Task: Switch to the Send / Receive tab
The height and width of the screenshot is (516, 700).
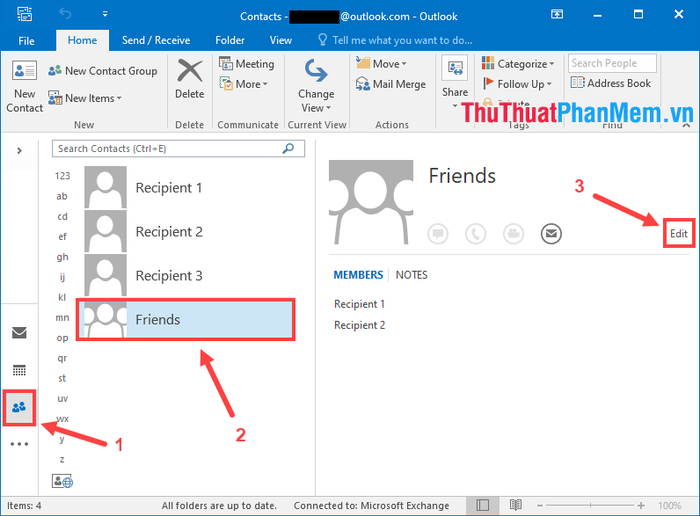Action: (156, 40)
